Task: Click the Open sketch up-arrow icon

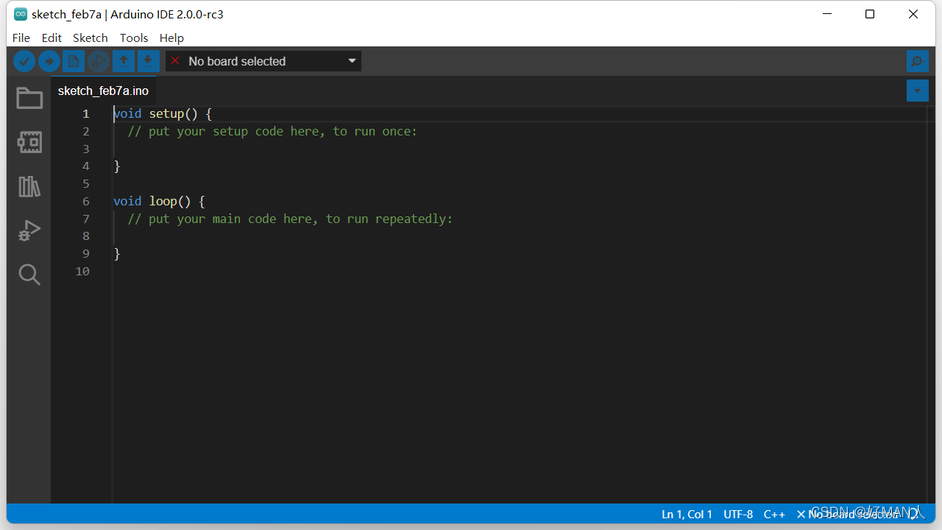Action: (x=123, y=61)
